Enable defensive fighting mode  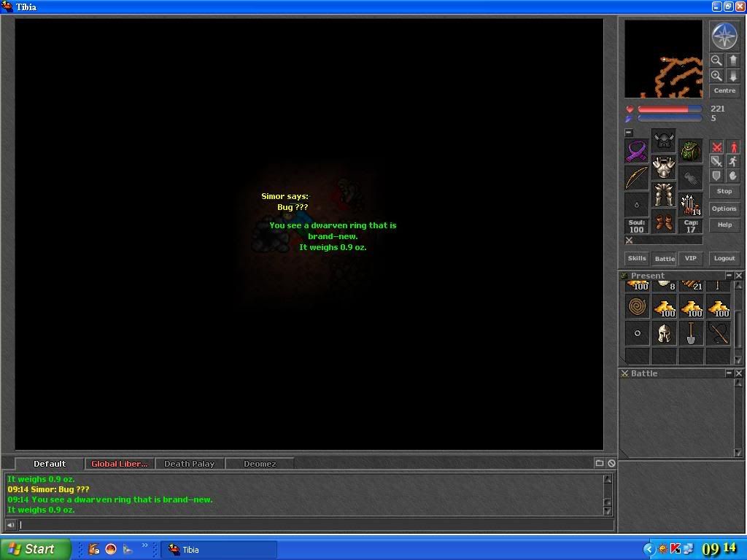(716, 176)
